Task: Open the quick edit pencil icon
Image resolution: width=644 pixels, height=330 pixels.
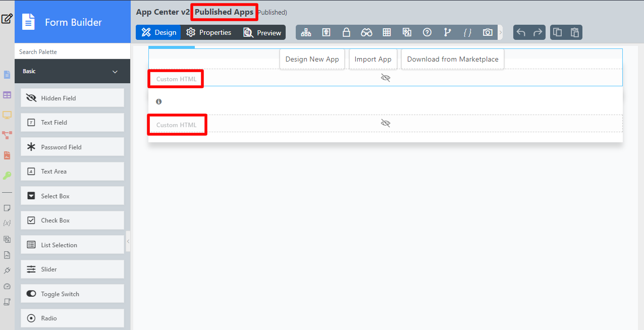Action: click(7, 19)
